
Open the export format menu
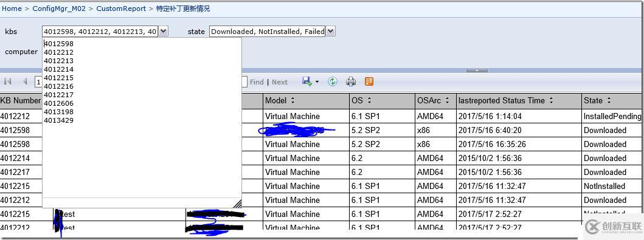[x=311, y=81]
